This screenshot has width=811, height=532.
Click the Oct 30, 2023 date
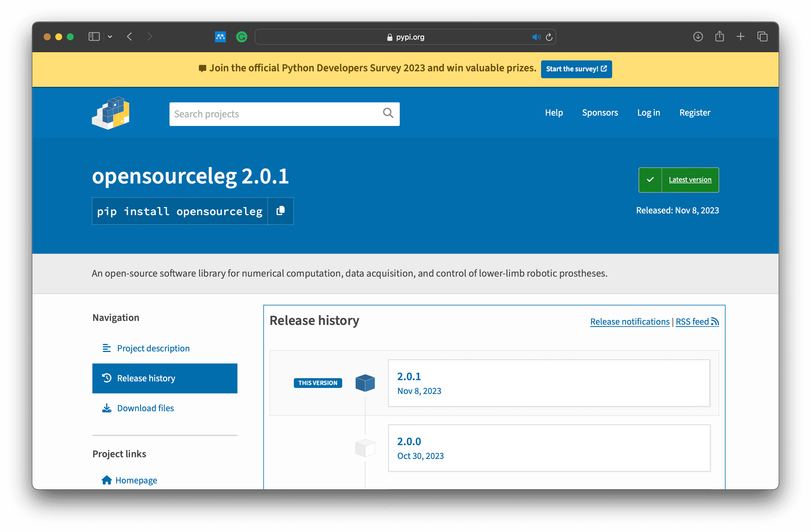[420, 456]
